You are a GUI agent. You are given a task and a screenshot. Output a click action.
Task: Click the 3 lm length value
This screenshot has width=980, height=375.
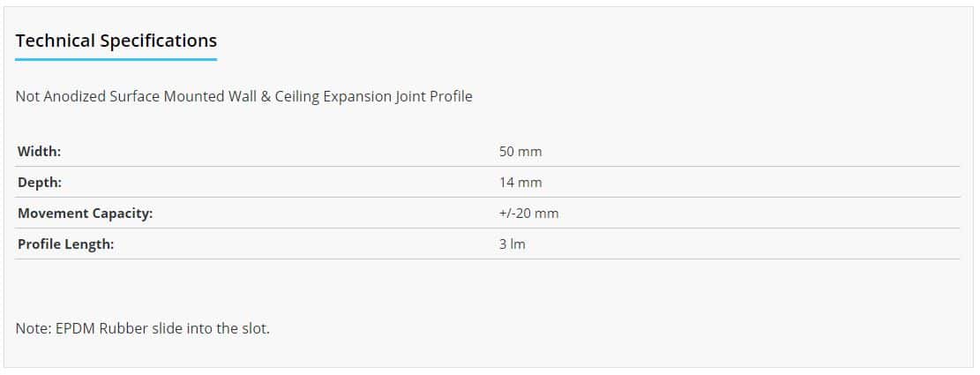point(512,244)
